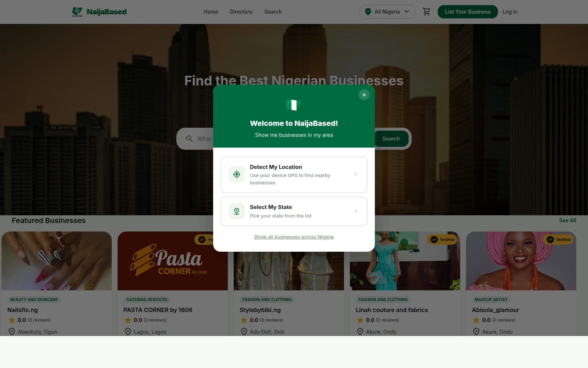
Task: Open the Pasta Corner logo image
Action: click(173, 261)
